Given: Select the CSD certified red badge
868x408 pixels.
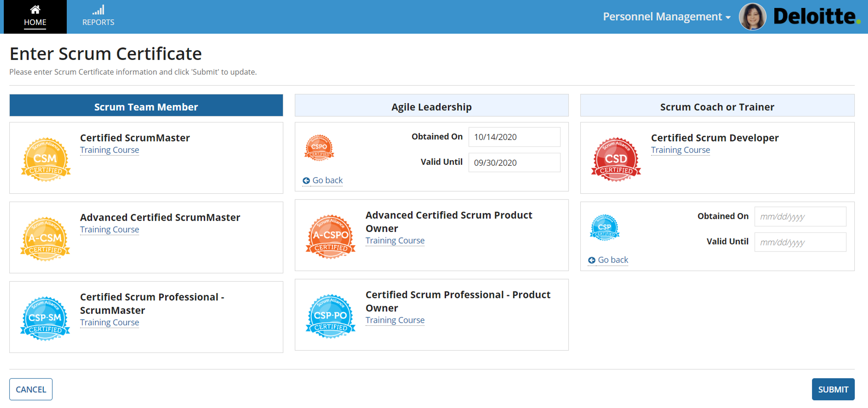Looking at the screenshot, I should point(616,159).
